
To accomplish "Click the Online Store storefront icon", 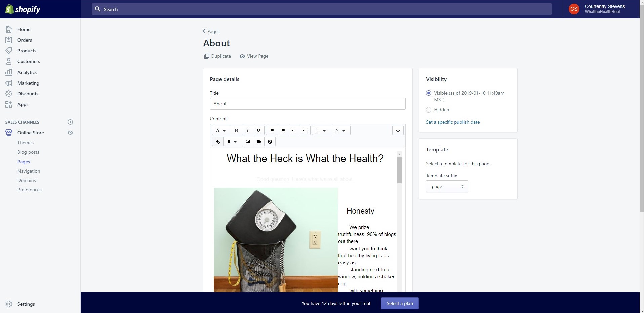I will click(9, 133).
